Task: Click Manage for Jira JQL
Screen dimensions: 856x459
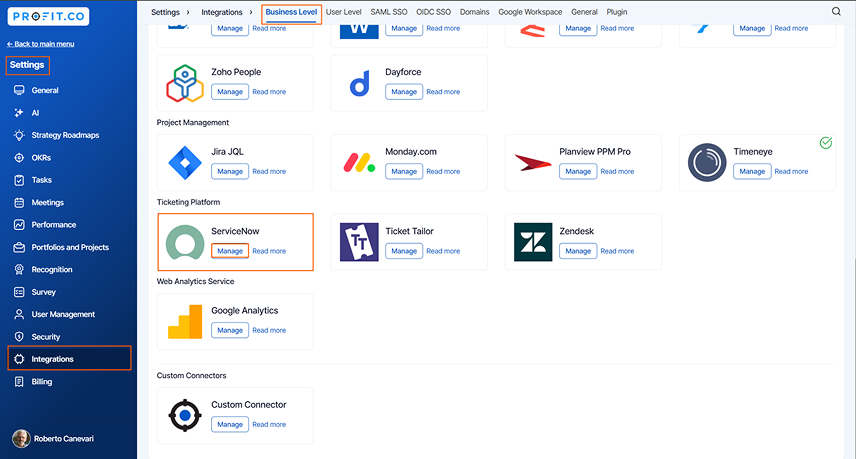Action: coord(230,171)
